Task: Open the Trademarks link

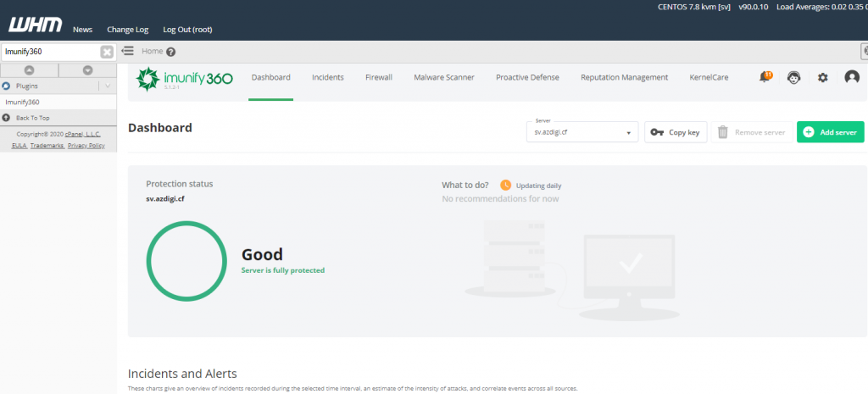Action: pyautogui.click(x=47, y=146)
